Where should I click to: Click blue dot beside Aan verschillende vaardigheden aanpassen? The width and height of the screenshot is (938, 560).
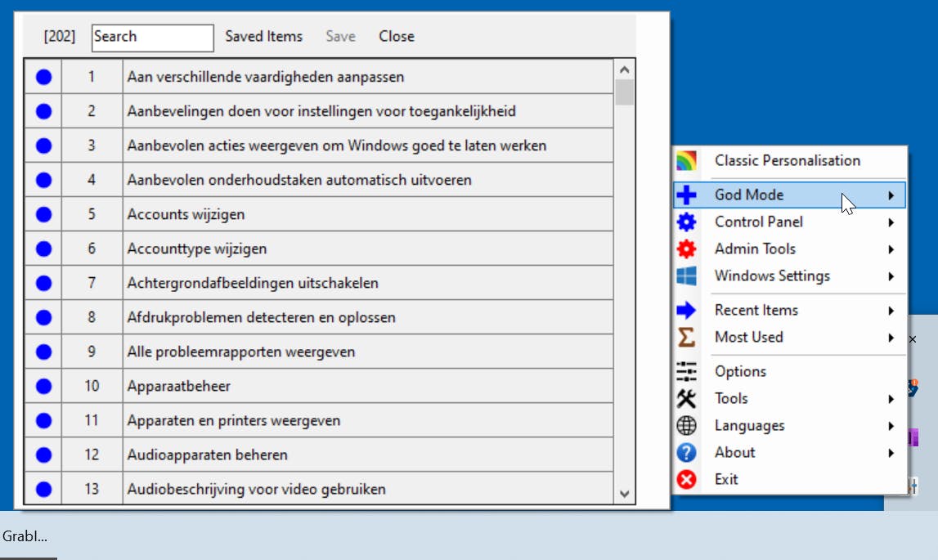pyautogui.click(x=43, y=77)
